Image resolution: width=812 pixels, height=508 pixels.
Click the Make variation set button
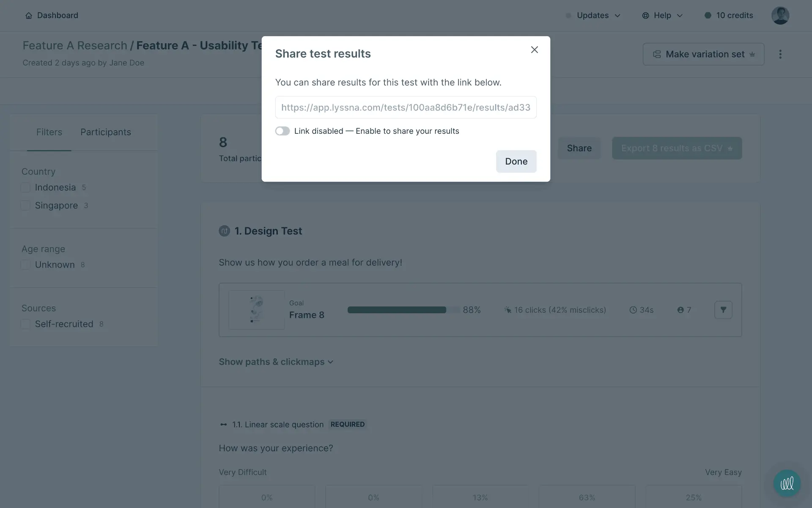tap(703, 54)
